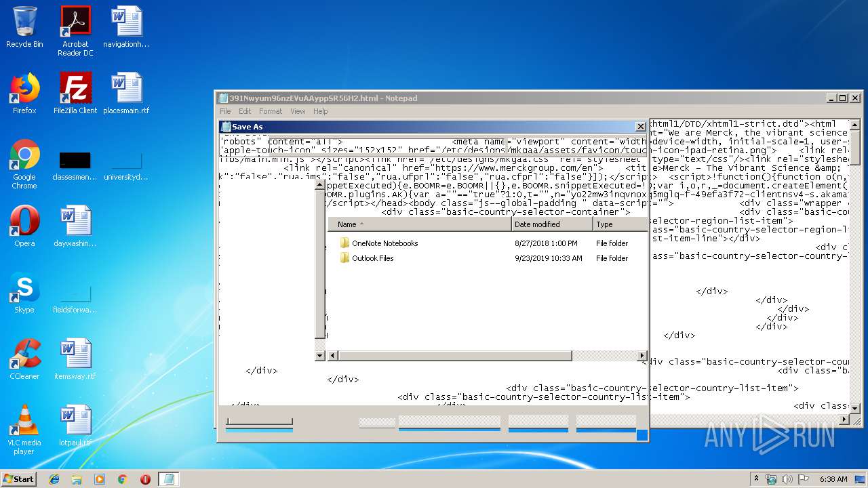Open the Notepad Edit menu

point(245,111)
